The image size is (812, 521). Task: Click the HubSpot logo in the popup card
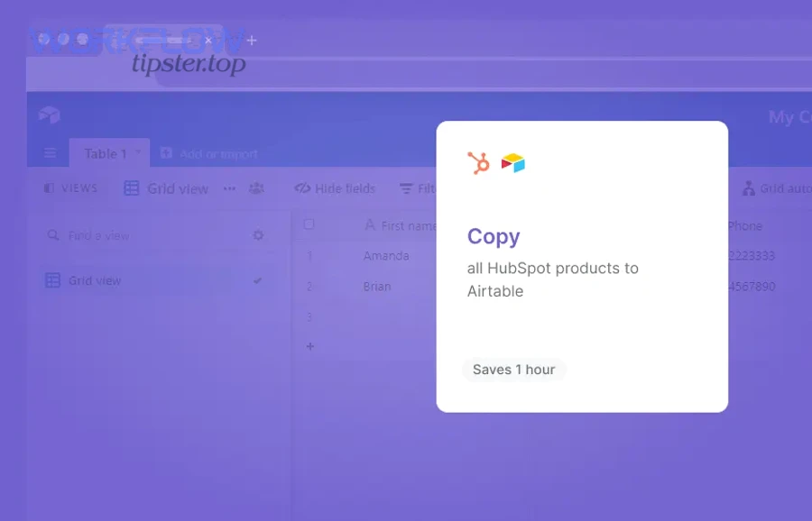coord(478,162)
